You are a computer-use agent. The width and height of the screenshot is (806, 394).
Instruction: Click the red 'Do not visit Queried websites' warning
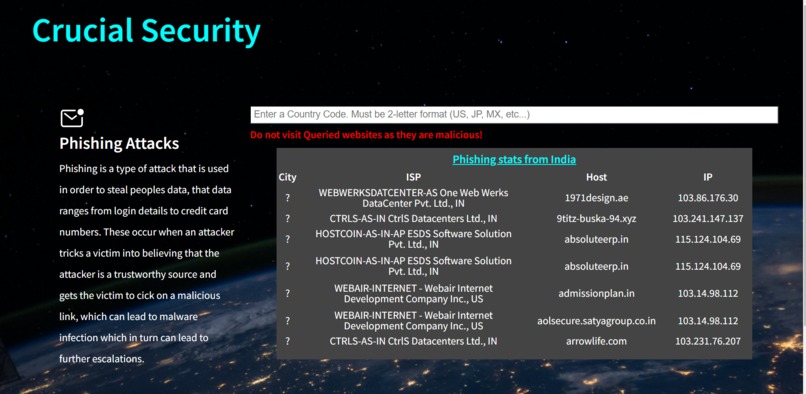[366, 135]
